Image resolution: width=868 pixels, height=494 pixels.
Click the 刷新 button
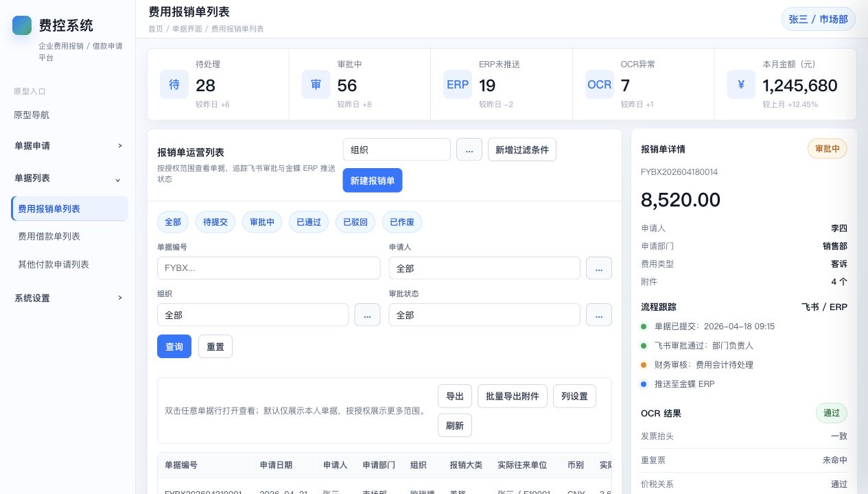455,425
